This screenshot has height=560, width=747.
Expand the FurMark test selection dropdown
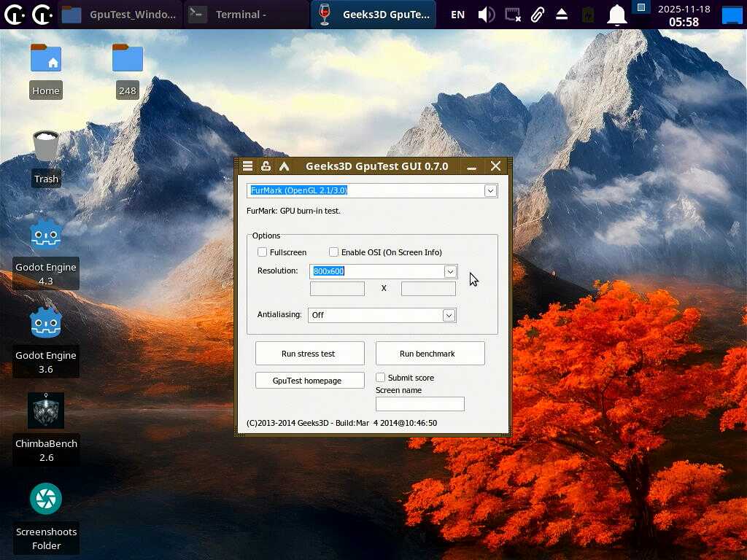tap(491, 191)
